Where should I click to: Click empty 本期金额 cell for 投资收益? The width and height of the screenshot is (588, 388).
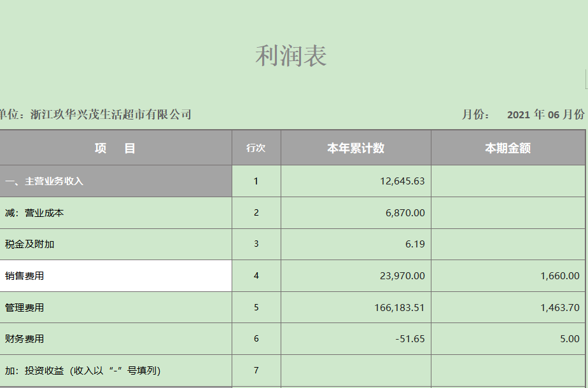[508, 371]
